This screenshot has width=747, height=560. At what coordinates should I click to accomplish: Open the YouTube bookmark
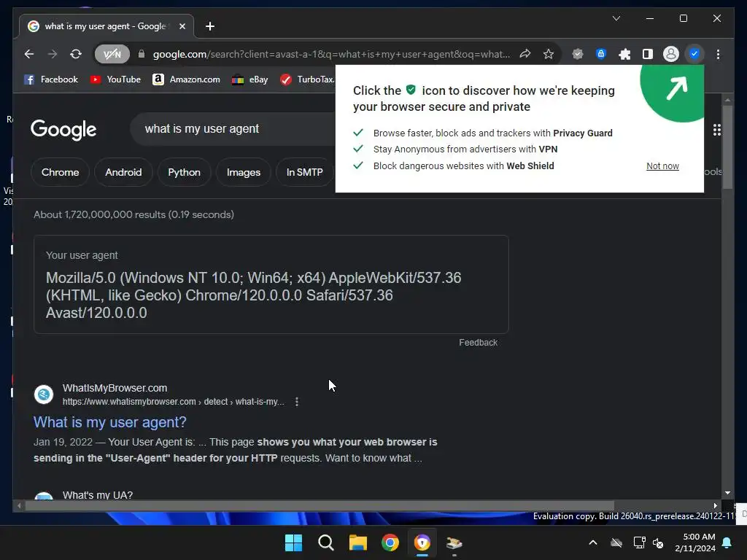115,79
